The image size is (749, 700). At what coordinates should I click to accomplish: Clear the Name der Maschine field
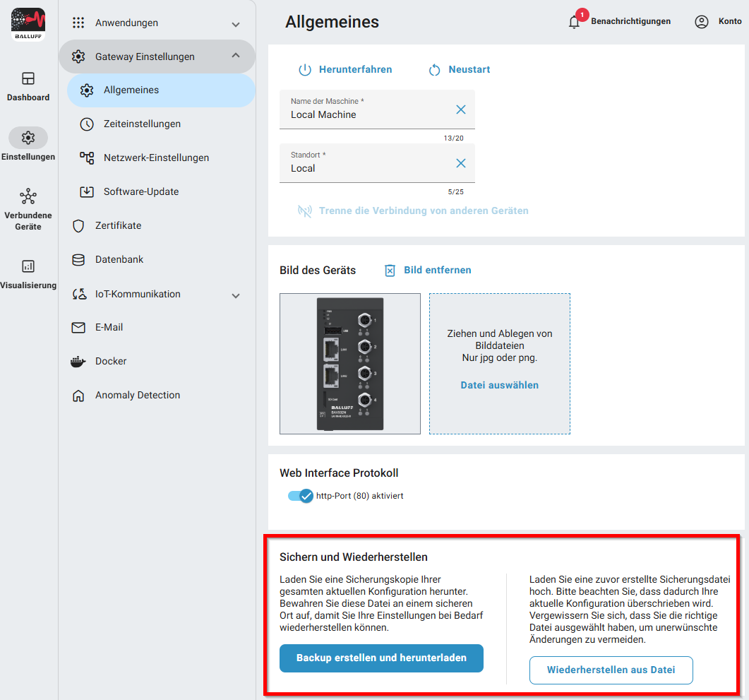click(x=460, y=109)
